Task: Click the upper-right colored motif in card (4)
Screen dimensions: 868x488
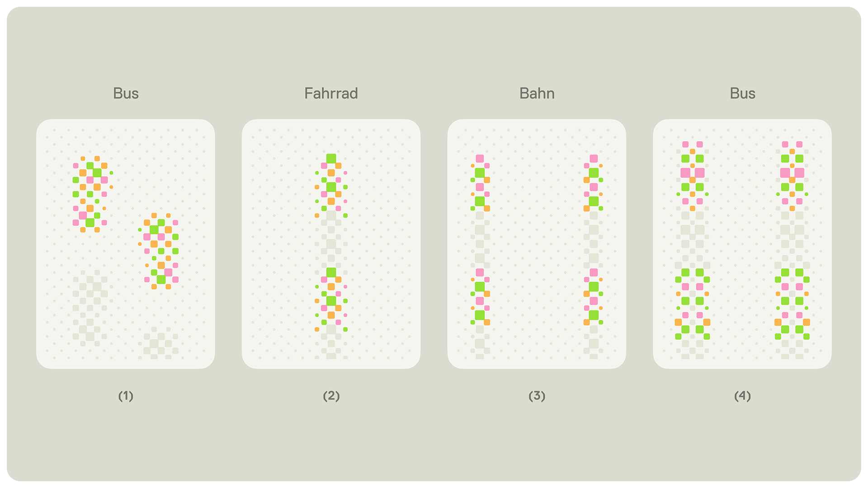Action: click(792, 176)
